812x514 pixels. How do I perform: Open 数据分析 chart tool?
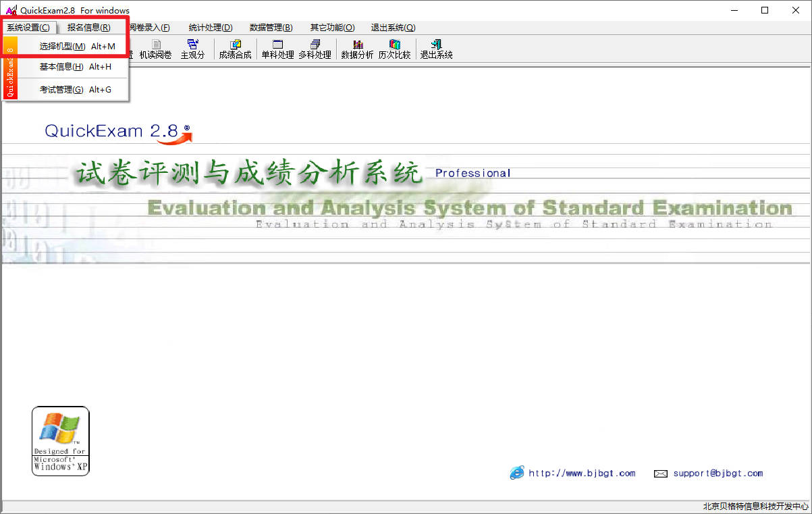(x=357, y=49)
